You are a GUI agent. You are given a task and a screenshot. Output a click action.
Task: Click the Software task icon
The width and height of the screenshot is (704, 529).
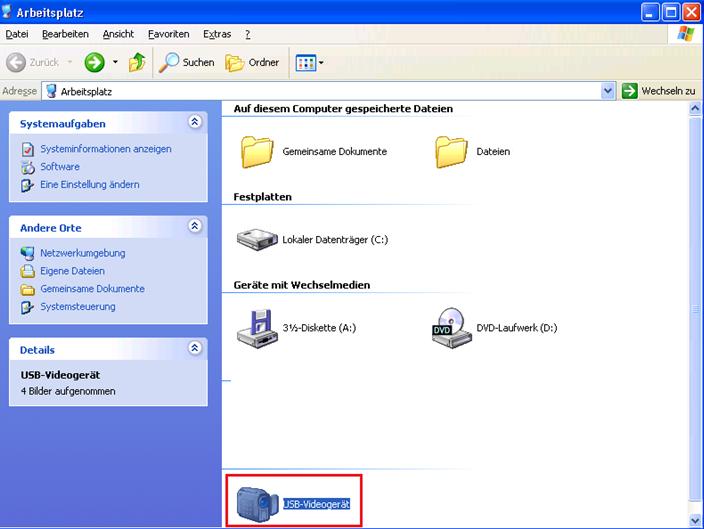(x=27, y=167)
